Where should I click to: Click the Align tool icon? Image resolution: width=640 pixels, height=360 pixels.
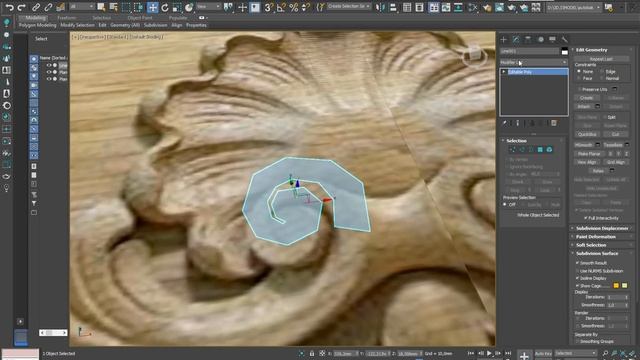[393, 7]
